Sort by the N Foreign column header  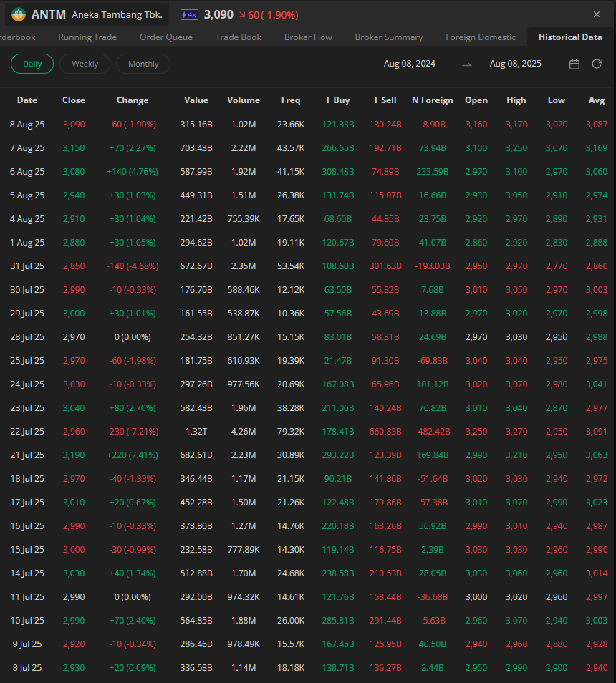(433, 100)
